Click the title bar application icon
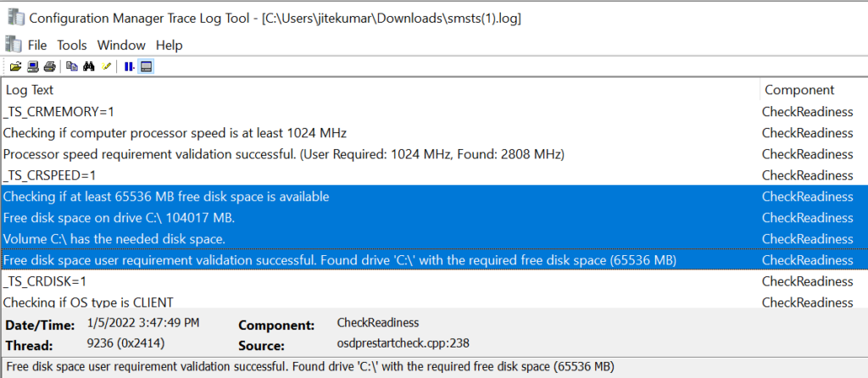868x378 pixels. pyautogui.click(x=15, y=17)
